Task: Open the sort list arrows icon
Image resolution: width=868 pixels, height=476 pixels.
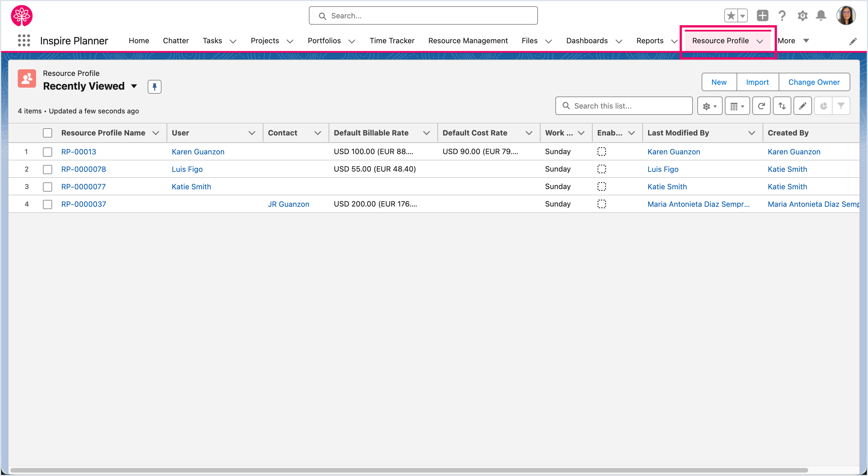Action: [x=782, y=106]
